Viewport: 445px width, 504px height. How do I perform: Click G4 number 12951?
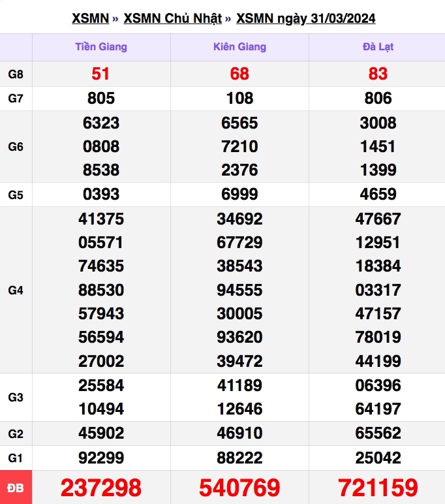coord(378,242)
